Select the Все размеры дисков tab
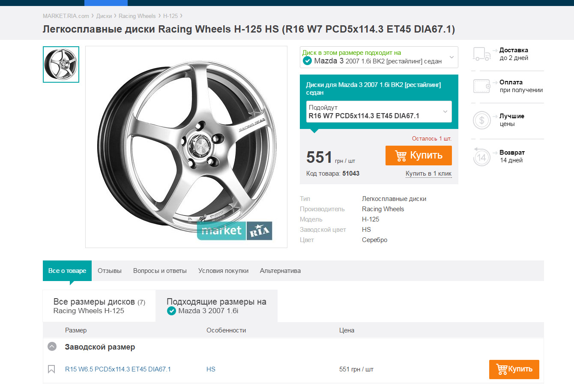The height and width of the screenshot is (392, 574). point(99,306)
